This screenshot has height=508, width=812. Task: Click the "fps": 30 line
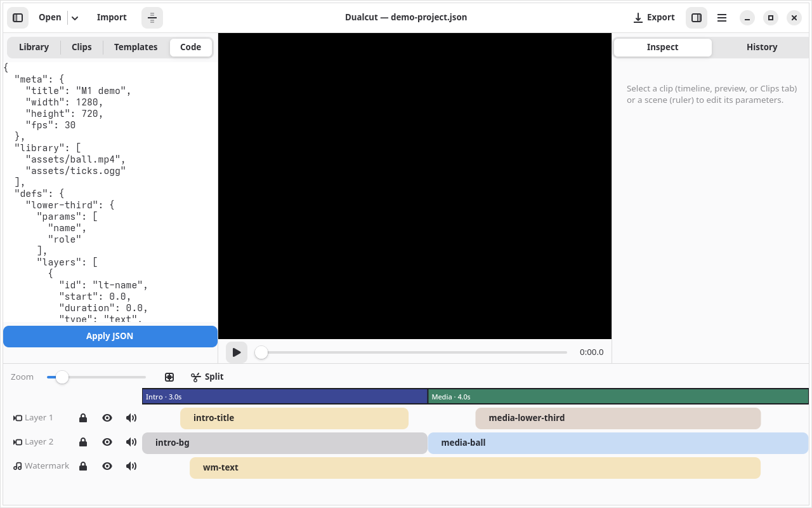[51, 125]
